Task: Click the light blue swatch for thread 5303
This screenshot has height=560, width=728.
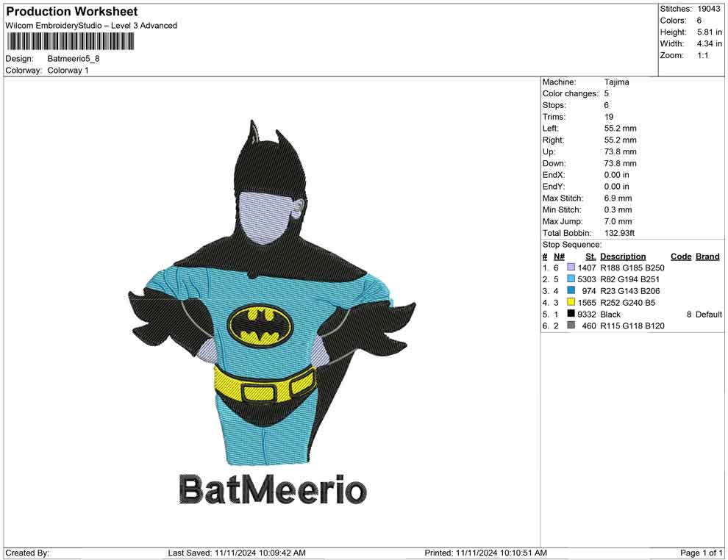Action: pyautogui.click(x=571, y=279)
